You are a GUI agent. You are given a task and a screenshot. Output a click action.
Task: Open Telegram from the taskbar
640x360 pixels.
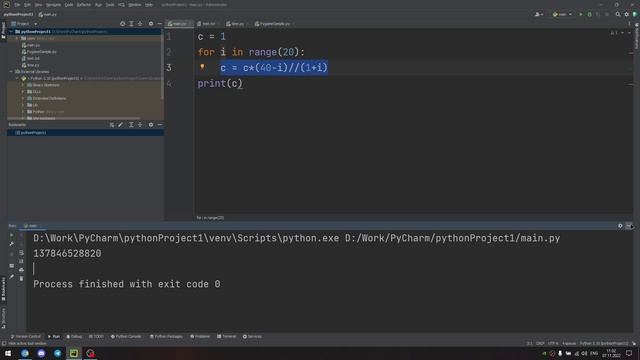pos(58,353)
